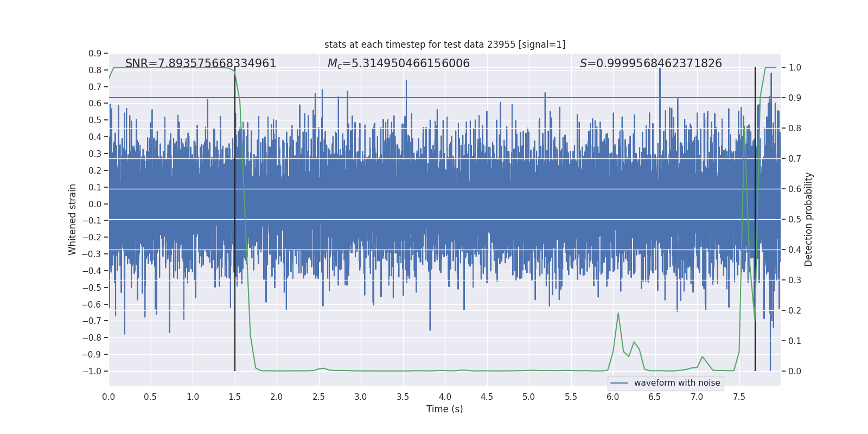The image size is (868, 434).
Task: Click the x-axis tick label 6.0
Action: click(613, 397)
